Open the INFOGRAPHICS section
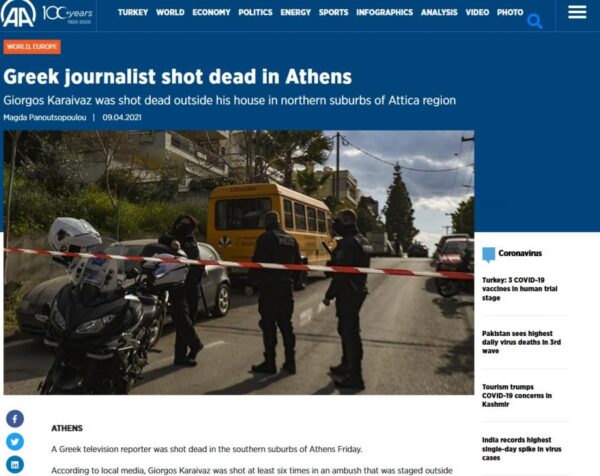600x476 pixels. [385, 13]
